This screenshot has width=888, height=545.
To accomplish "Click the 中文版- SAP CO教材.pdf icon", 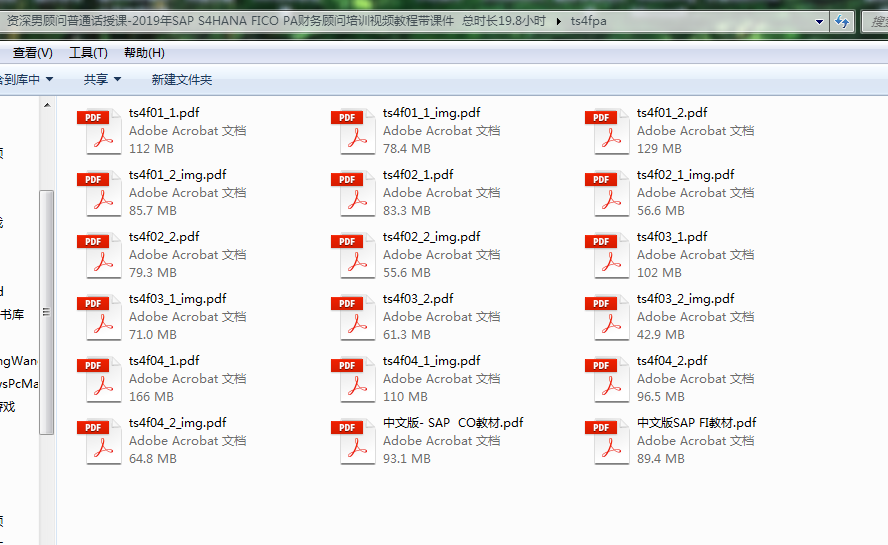I will (x=352, y=441).
